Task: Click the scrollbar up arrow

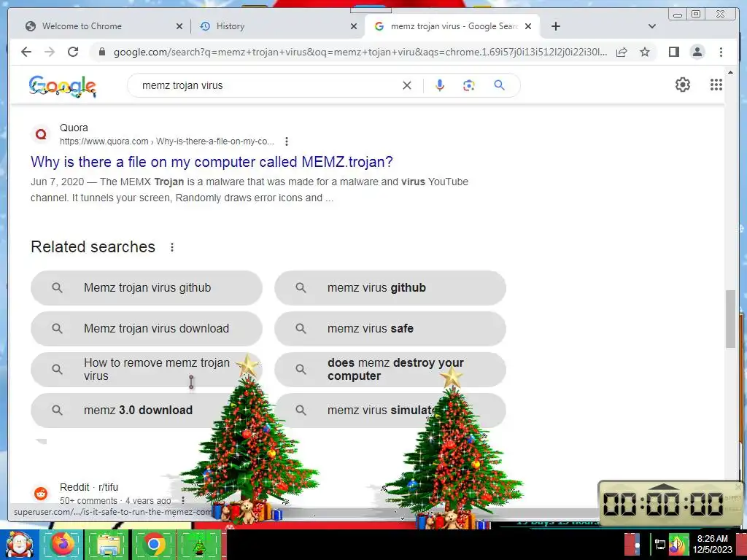Action: [x=730, y=72]
